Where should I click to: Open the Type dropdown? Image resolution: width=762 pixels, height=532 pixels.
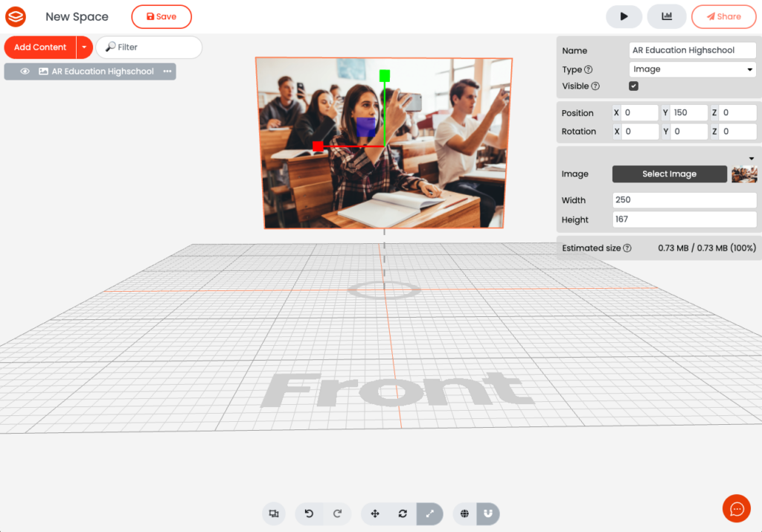coord(693,69)
